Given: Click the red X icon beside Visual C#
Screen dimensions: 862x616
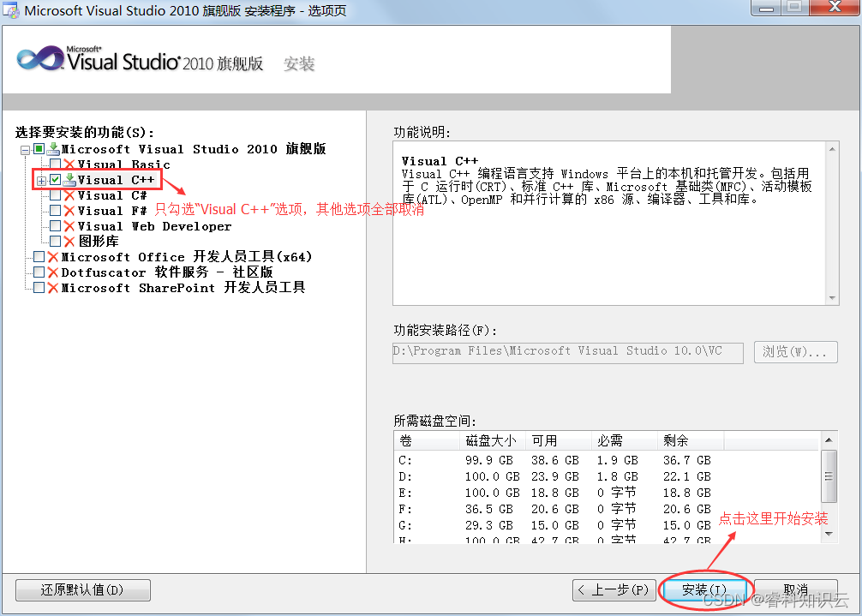Looking at the screenshot, I should tap(69, 195).
